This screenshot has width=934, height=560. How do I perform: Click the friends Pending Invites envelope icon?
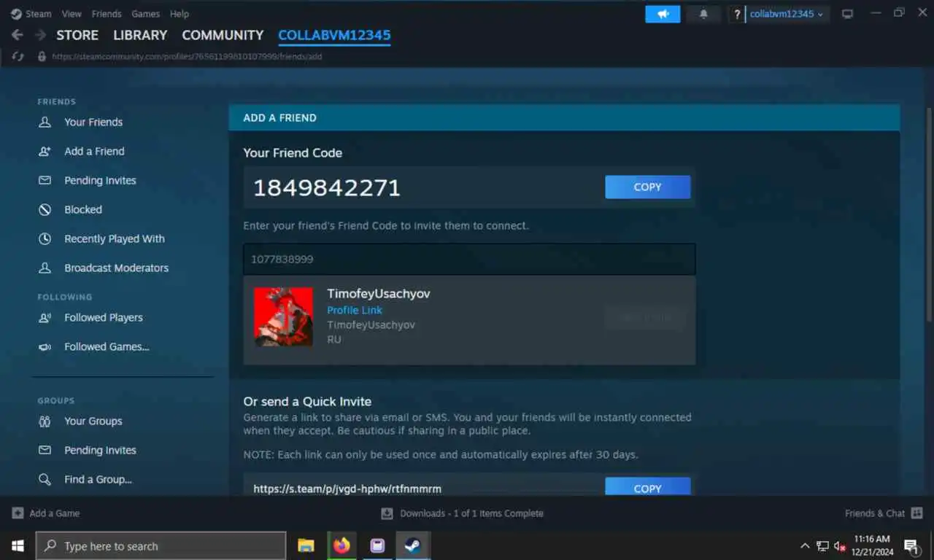click(x=45, y=180)
